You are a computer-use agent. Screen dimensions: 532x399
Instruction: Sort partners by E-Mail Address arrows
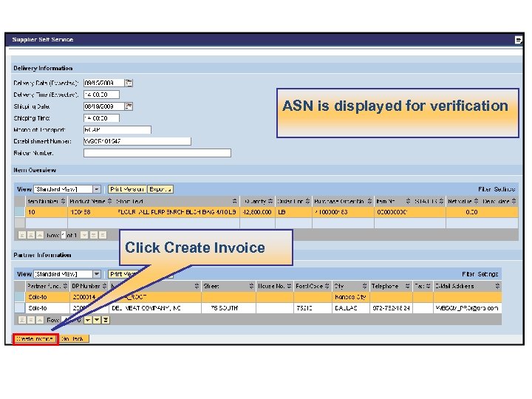[x=497, y=286]
